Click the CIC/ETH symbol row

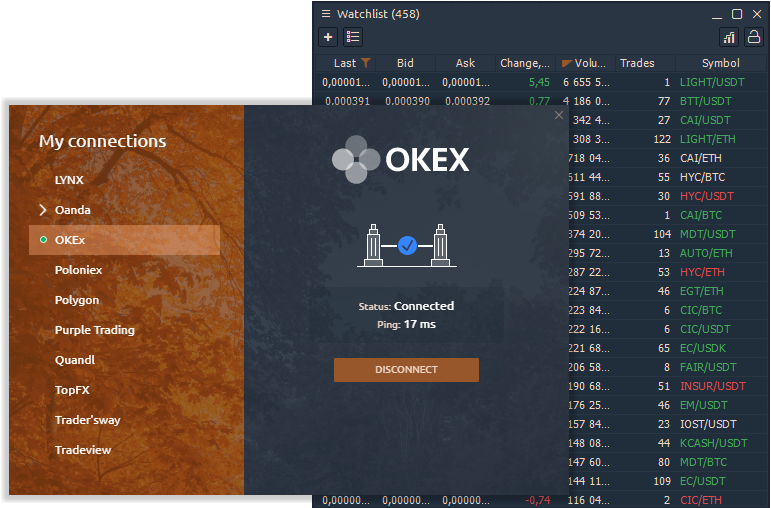click(x=701, y=501)
